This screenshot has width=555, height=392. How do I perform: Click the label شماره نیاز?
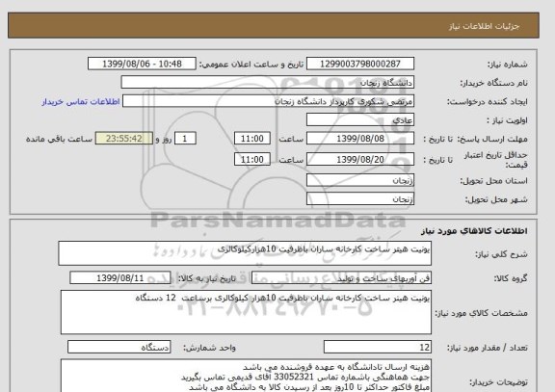tap(507, 65)
